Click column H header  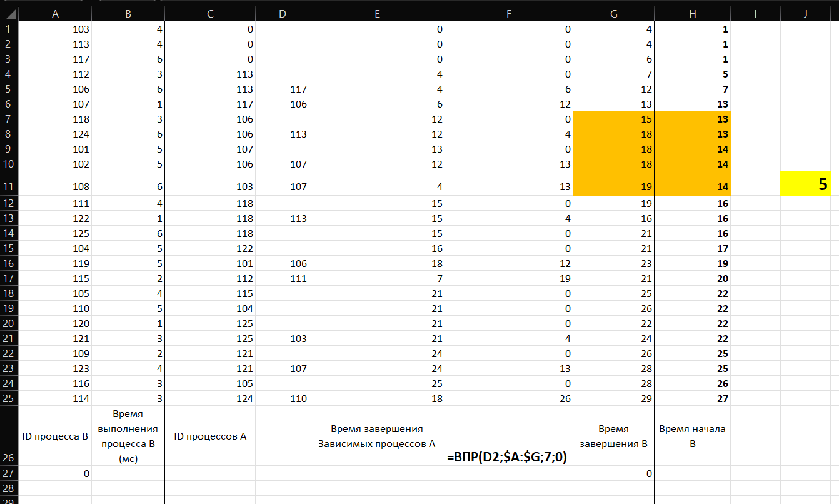[692, 14]
